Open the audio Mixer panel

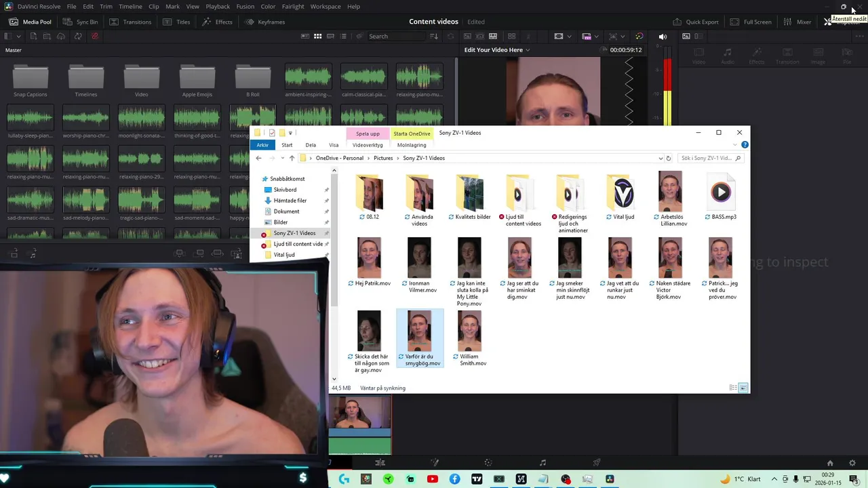pos(797,22)
